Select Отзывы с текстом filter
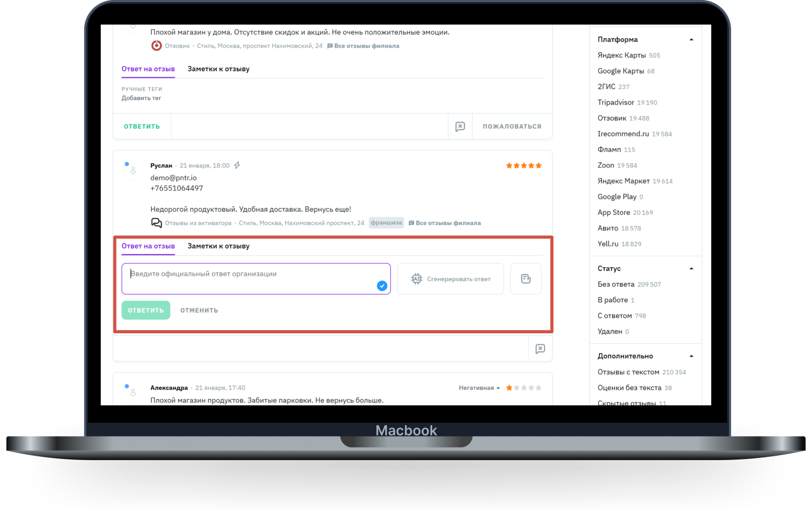812x516 pixels. (x=628, y=372)
